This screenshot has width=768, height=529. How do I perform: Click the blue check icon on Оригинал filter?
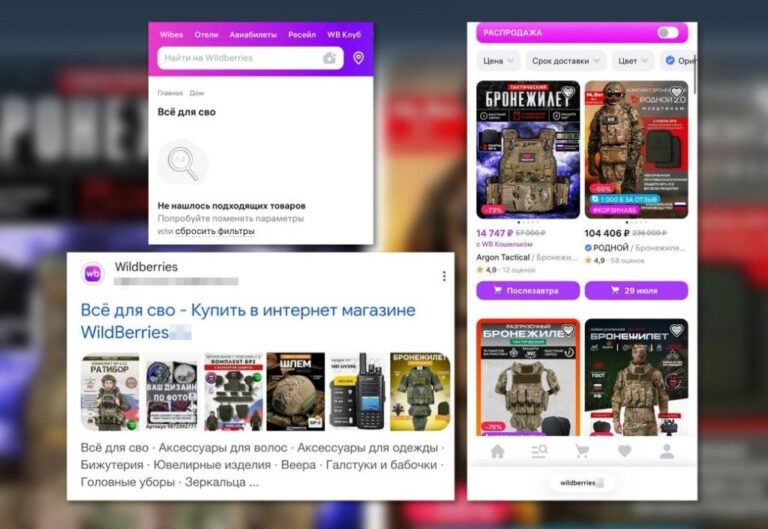point(670,60)
